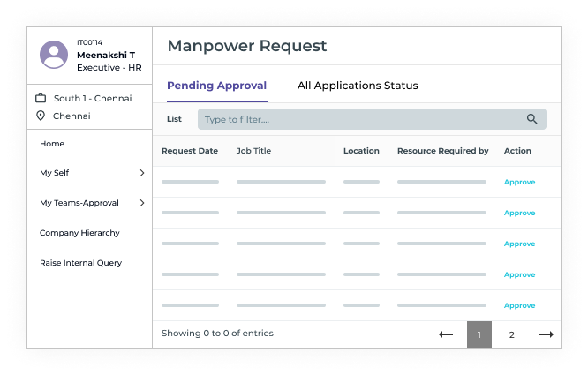Image resolution: width=588 pixels, height=375 pixels.
Task: Go to previous page with left arrow
Action: point(446,334)
